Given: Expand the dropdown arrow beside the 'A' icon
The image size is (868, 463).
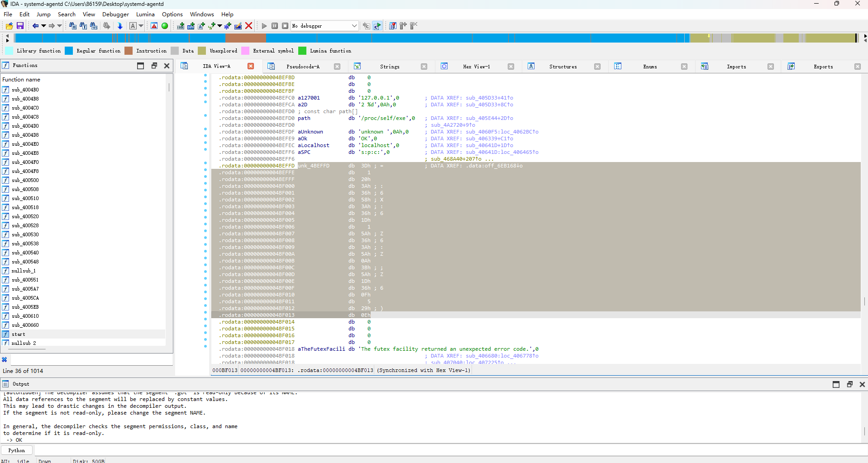Looking at the screenshot, I should click(x=141, y=26).
